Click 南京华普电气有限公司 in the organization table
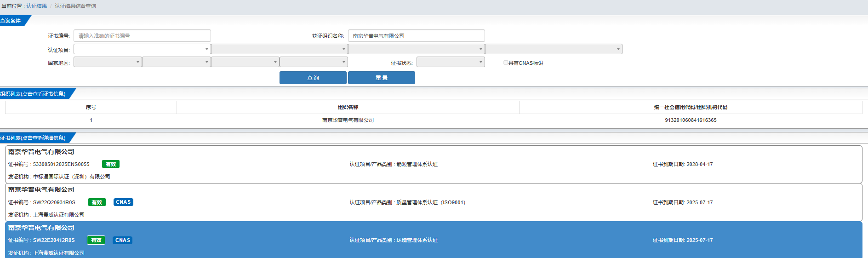 [348, 120]
